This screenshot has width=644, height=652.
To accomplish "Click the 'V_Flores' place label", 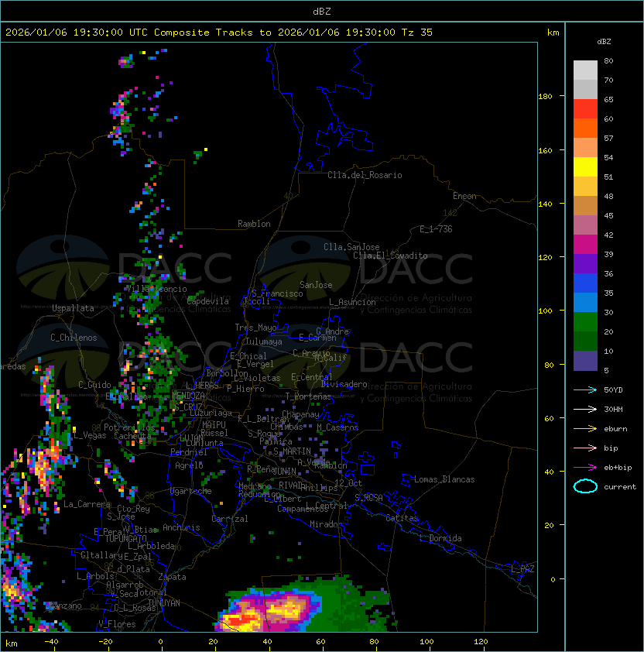I will point(117,624).
